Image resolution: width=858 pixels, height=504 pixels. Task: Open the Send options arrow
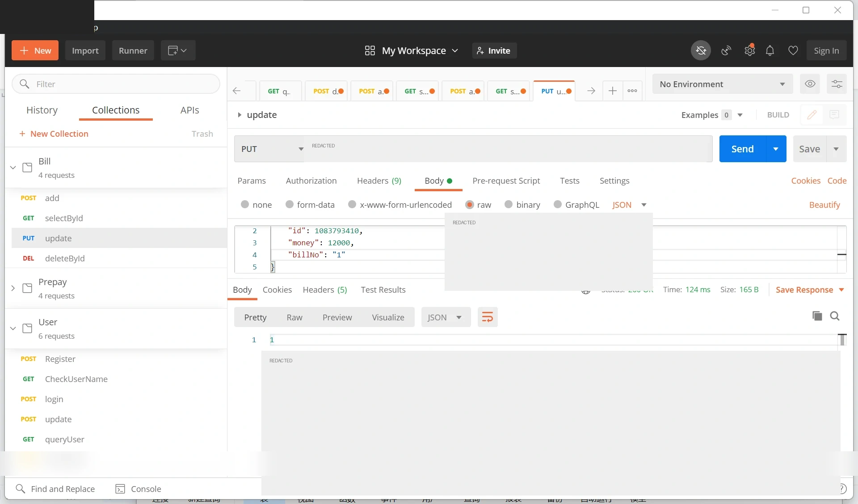776,149
